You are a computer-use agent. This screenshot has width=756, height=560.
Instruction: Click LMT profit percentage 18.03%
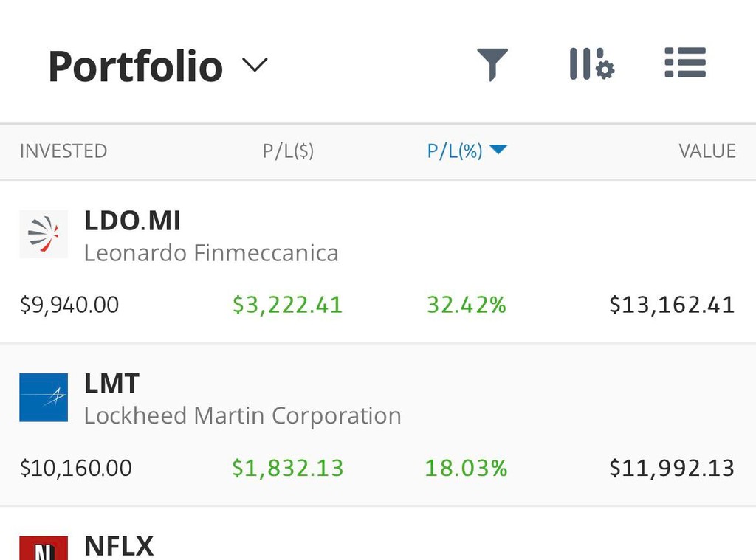[x=466, y=468]
